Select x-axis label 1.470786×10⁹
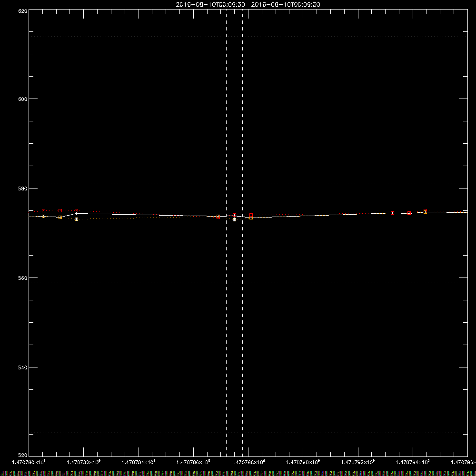The image size is (476, 476). pos(193,462)
